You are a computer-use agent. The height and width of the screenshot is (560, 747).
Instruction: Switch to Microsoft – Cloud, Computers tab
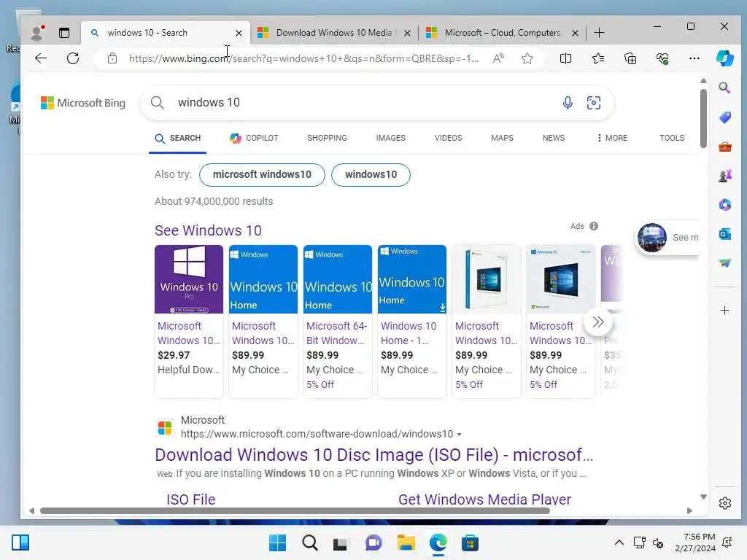pos(503,32)
